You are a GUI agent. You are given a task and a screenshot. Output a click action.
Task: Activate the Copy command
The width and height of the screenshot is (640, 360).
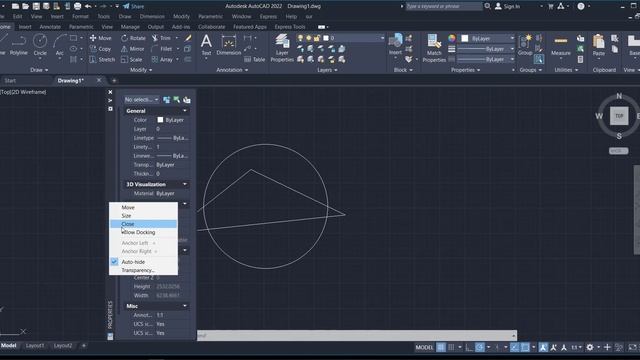click(x=100, y=49)
